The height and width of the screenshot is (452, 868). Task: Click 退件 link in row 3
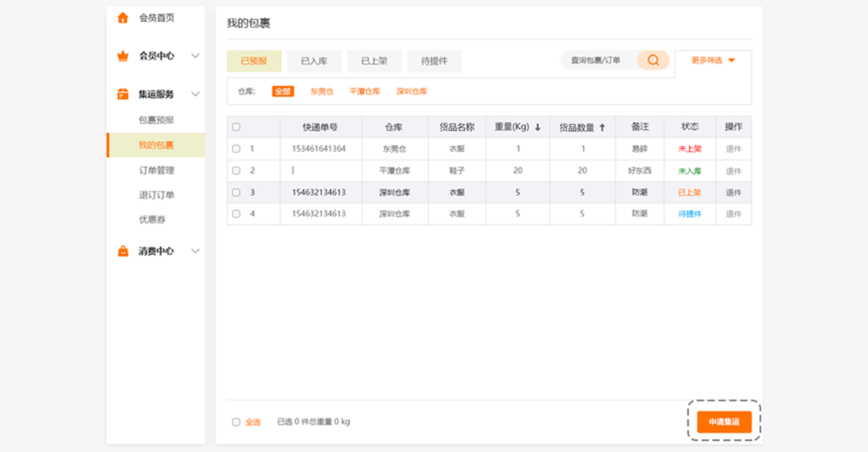pyautogui.click(x=733, y=193)
